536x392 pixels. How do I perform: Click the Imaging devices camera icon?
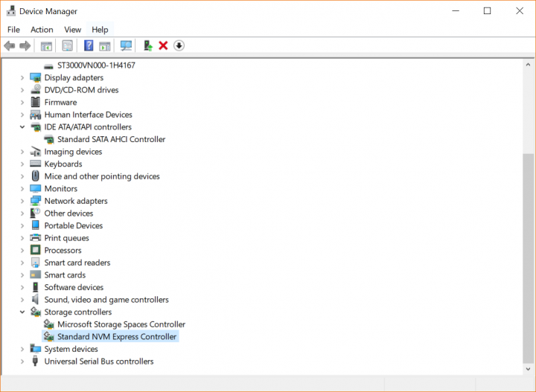tap(35, 152)
